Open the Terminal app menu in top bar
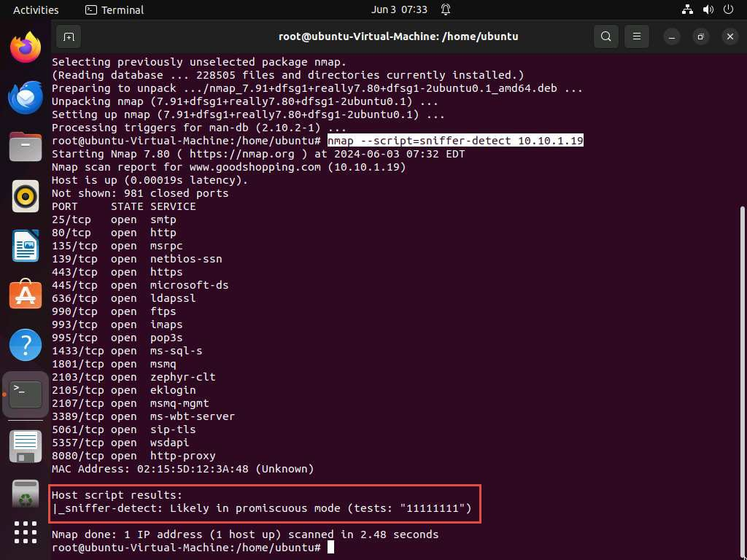This screenshot has height=560, width=747. tap(115, 9)
